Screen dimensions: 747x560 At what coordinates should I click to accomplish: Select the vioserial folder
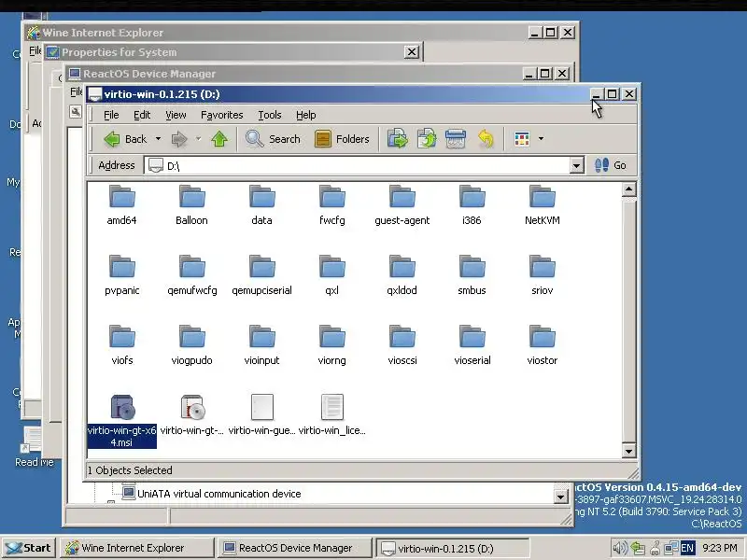472,344
